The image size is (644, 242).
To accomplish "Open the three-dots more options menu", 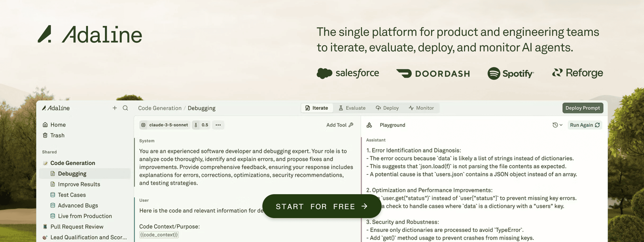I will click(x=218, y=125).
